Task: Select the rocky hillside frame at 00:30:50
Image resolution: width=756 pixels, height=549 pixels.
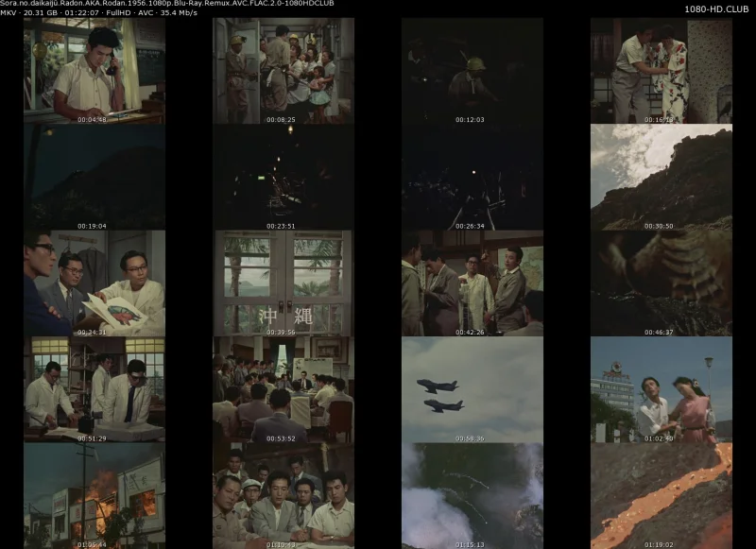Action: (x=661, y=178)
